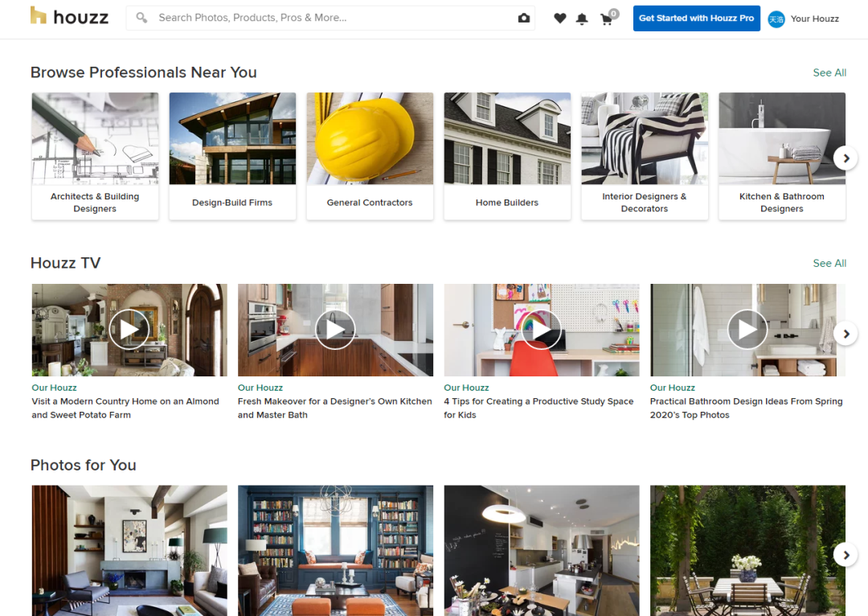The image size is (868, 616).
Task: Open Home Builders card
Action: 507,156
